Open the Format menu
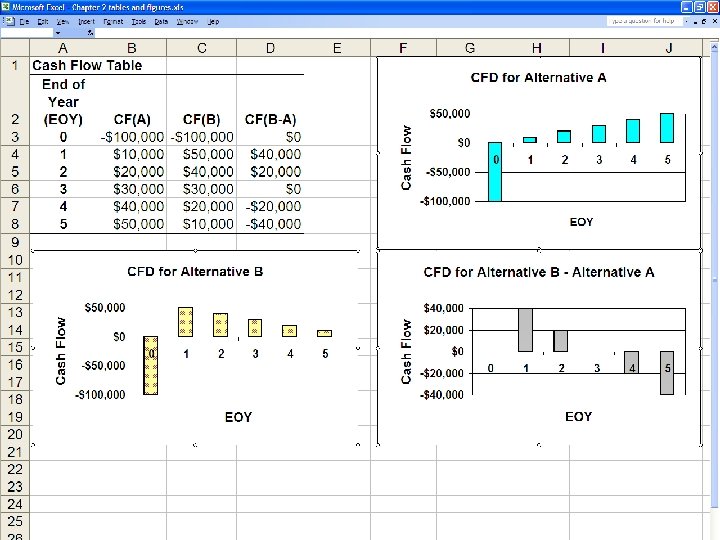This screenshot has height=540, width=720. [113, 22]
